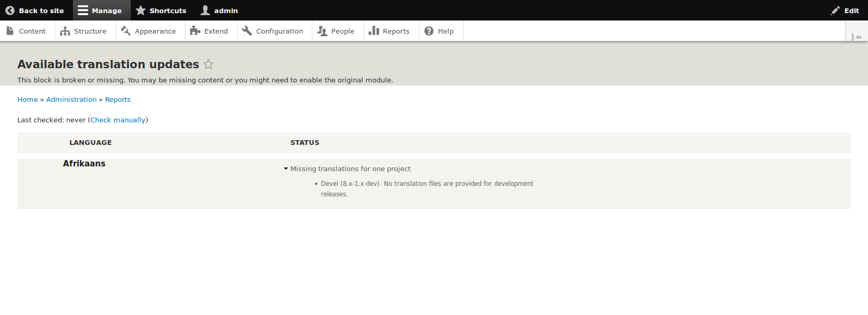This screenshot has width=868, height=315.
Task: Open the Appearance menu item
Action: pyautogui.click(x=149, y=31)
